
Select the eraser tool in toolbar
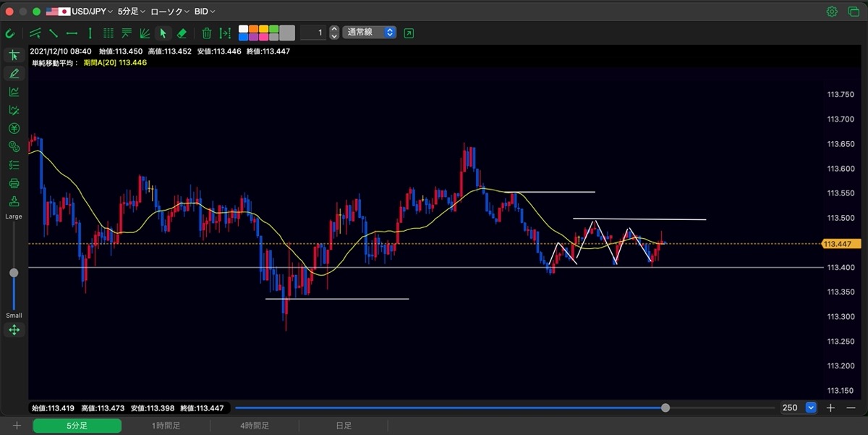click(x=182, y=33)
